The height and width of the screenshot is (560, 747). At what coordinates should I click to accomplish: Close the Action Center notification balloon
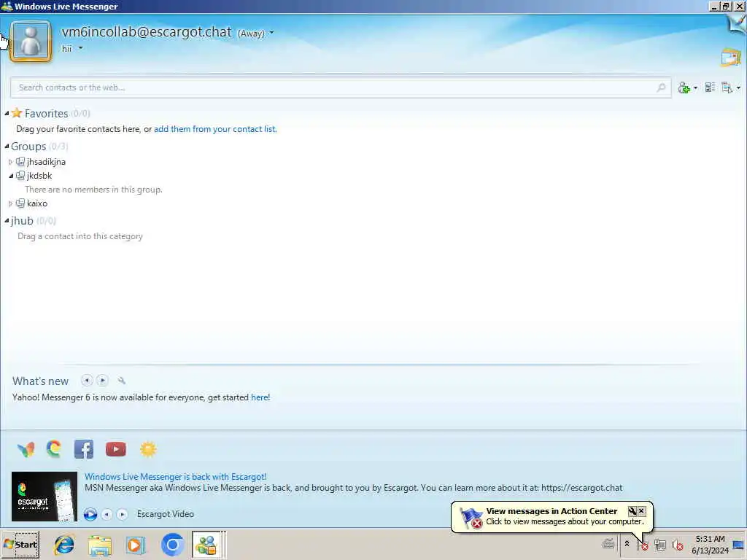pyautogui.click(x=641, y=511)
